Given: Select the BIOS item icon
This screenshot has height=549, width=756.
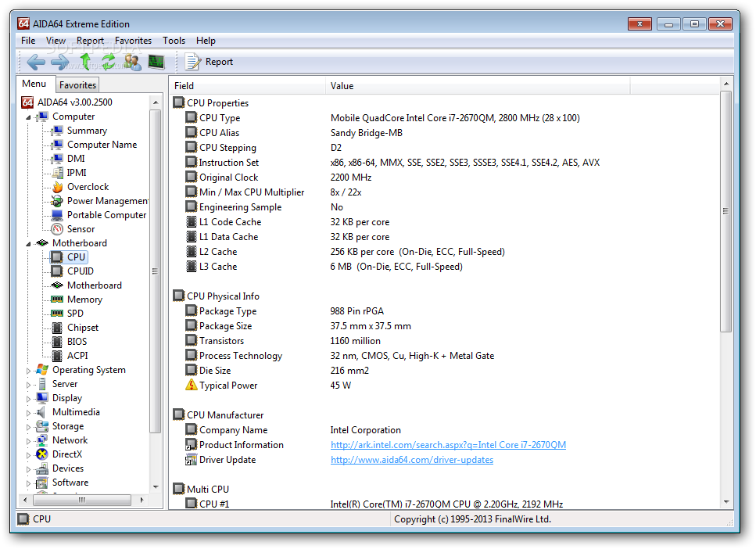Looking at the screenshot, I should click(57, 342).
